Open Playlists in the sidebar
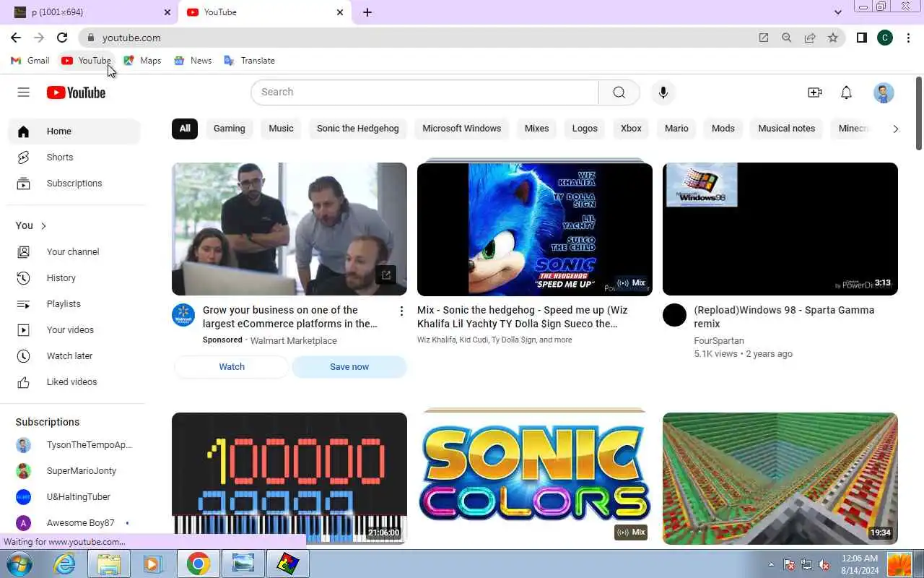 74,304
